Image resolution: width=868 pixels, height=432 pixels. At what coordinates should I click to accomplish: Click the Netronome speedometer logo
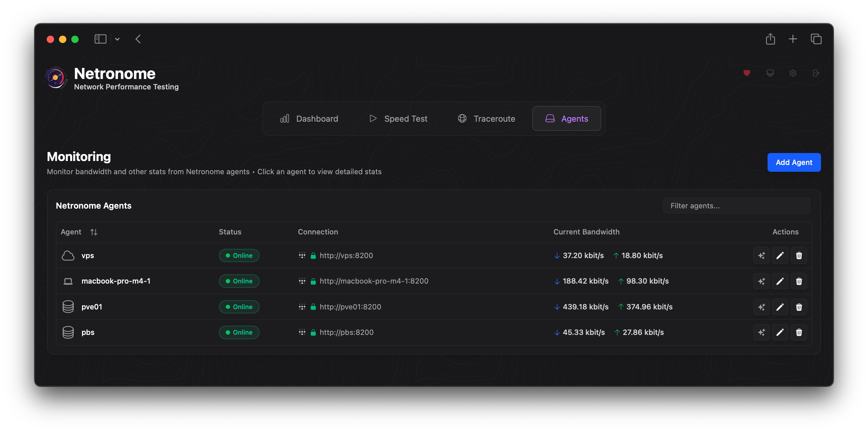pos(56,78)
